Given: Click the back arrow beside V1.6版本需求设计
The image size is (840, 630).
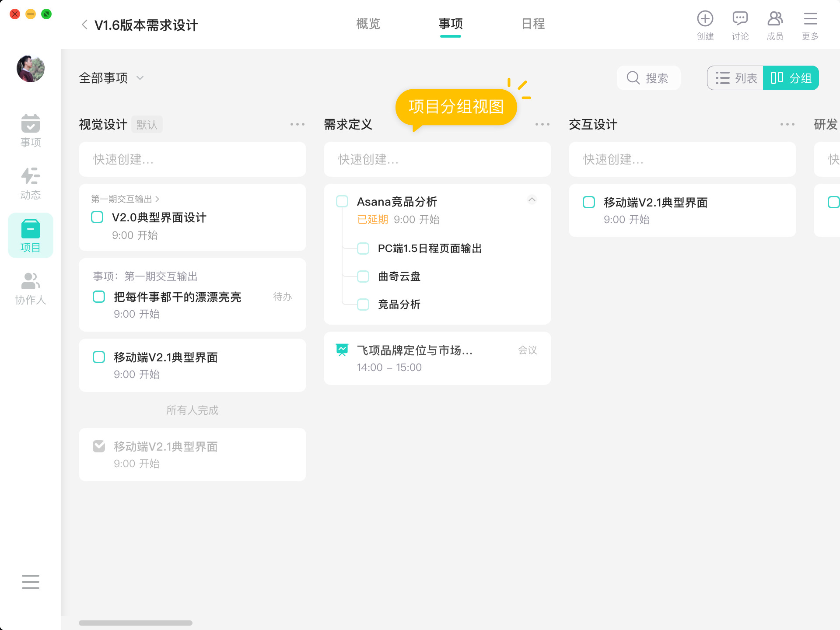Looking at the screenshot, I should (85, 25).
